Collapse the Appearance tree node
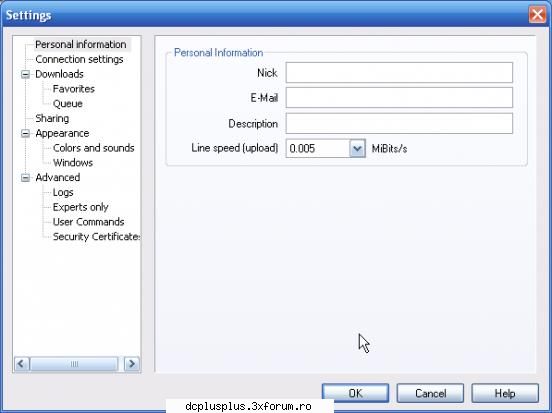 [25, 133]
